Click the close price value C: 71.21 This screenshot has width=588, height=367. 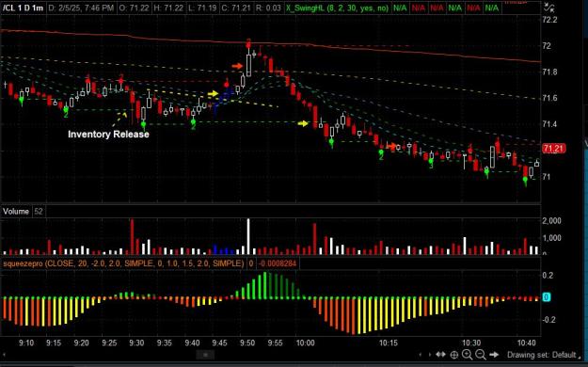click(236, 8)
